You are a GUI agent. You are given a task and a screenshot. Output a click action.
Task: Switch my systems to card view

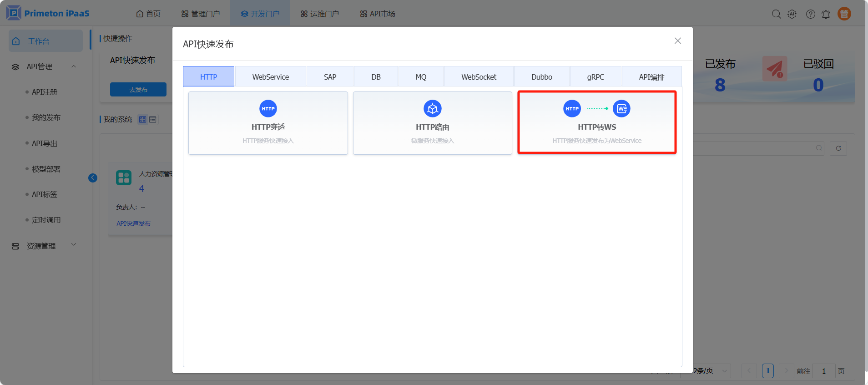tap(143, 120)
